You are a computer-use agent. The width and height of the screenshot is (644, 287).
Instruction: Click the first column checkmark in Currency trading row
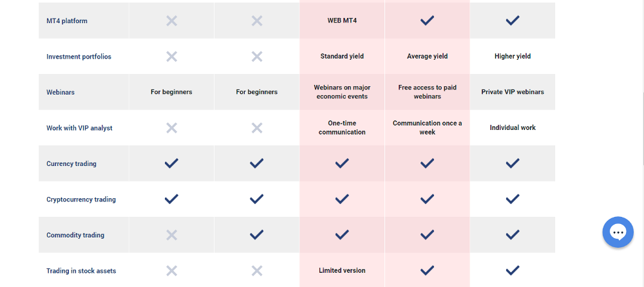tap(172, 163)
